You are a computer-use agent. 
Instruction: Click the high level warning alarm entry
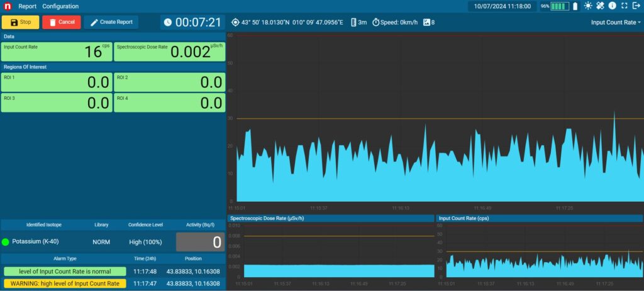pos(65,283)
